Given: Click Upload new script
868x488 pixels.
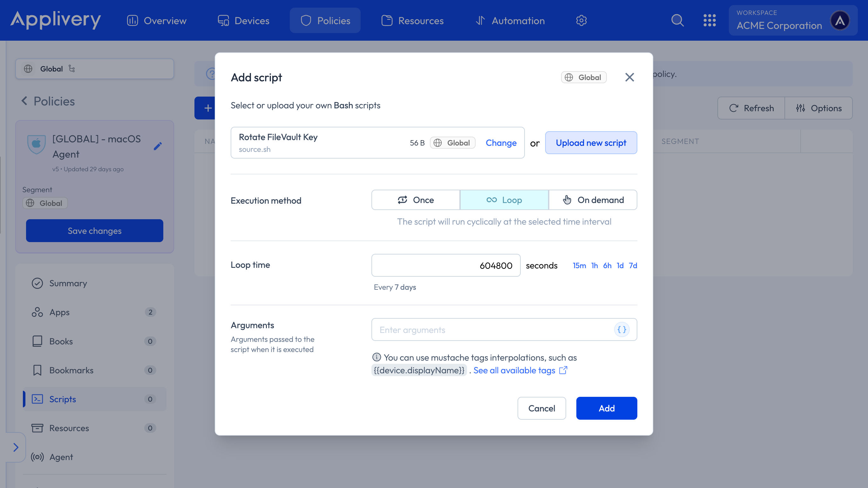Looking at the screenshot, I should click(591, 143).
